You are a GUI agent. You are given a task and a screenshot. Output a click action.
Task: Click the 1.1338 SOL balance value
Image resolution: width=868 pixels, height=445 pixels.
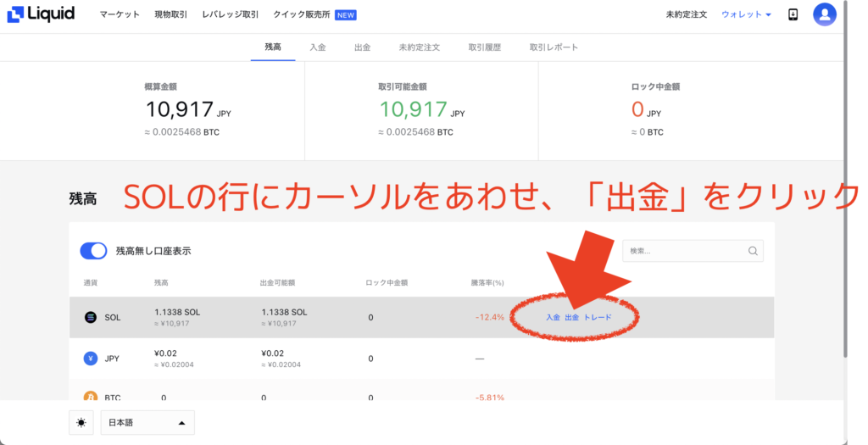click(177, 312)
